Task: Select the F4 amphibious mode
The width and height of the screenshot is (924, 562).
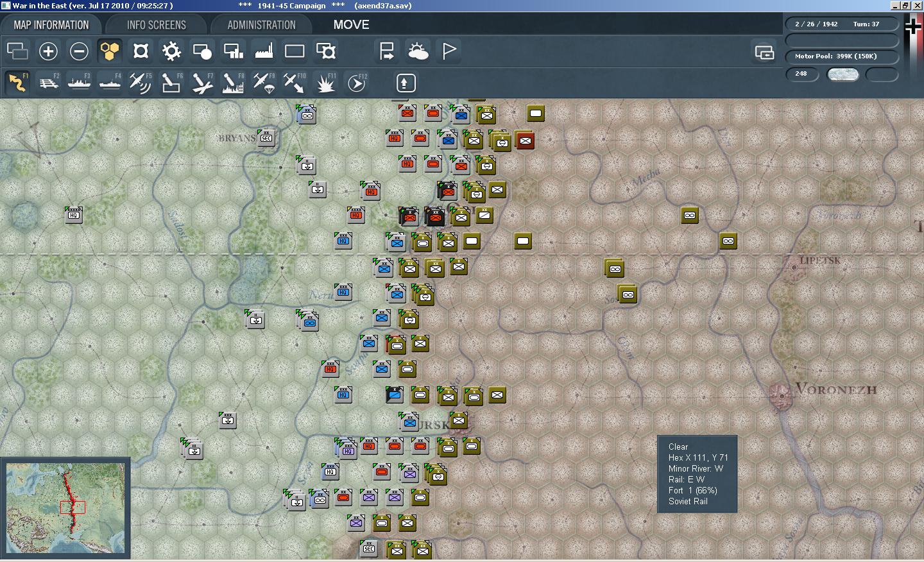Action: tap(110, 83)
